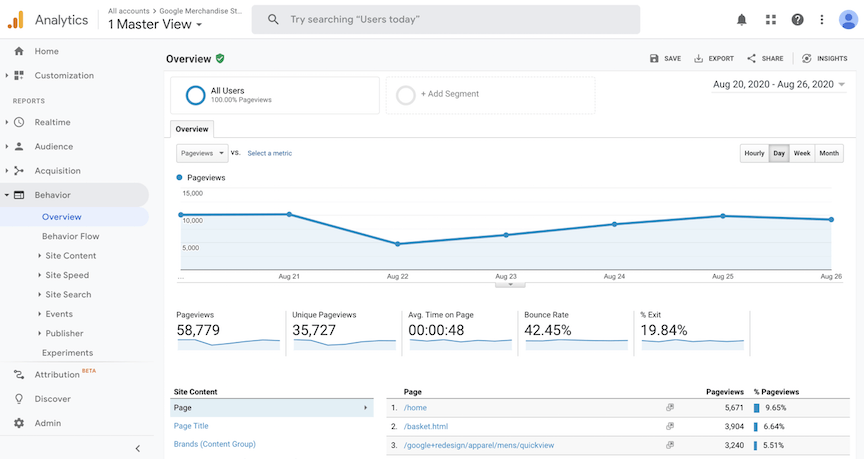Image resolution: width=864 pixels, height=459 pixels.
Task: Open the /home page link
Action: tap(415, 408)
